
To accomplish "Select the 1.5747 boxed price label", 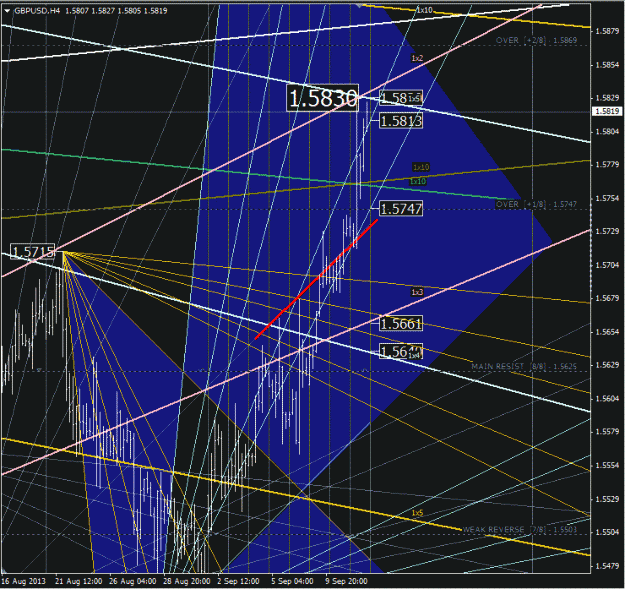I will [401, 208].
